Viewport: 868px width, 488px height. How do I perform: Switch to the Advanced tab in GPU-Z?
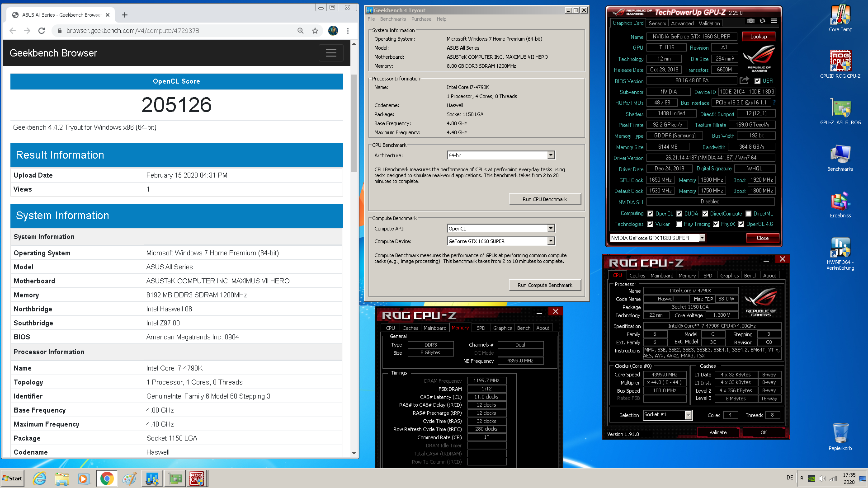coord(682,23)
